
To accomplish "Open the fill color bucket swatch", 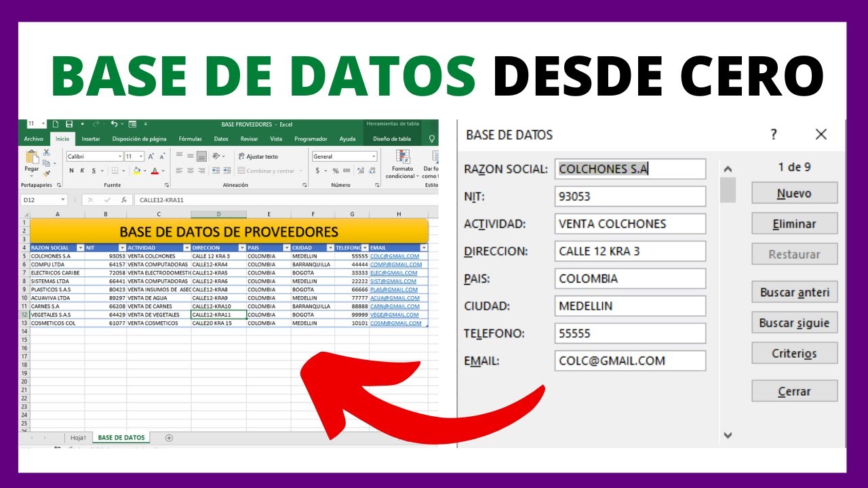I will 136,171.
